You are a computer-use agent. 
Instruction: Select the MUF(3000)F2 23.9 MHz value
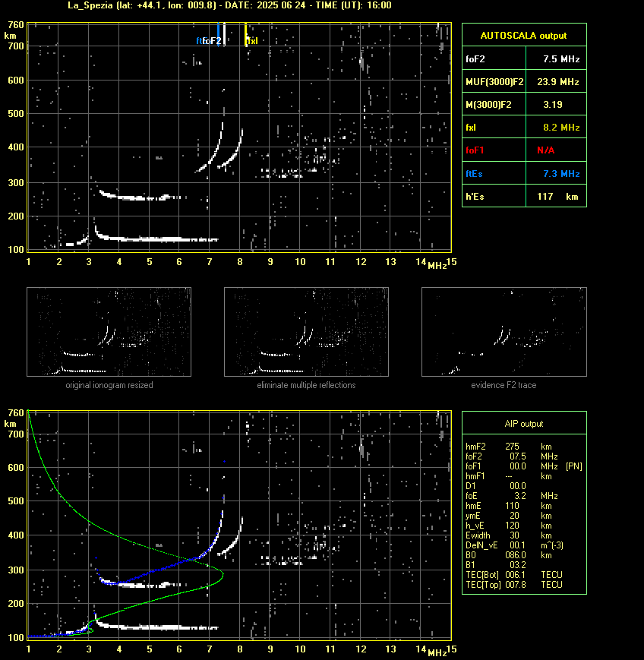tap(557, 82)
